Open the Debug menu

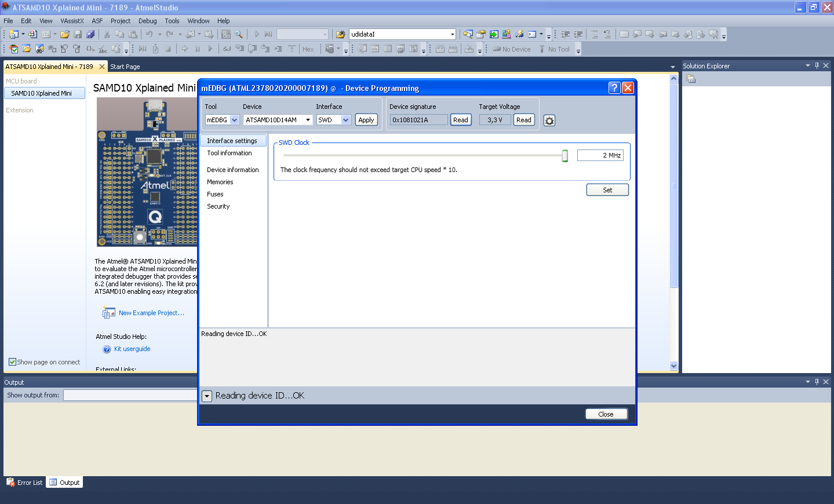coord(147,21)
